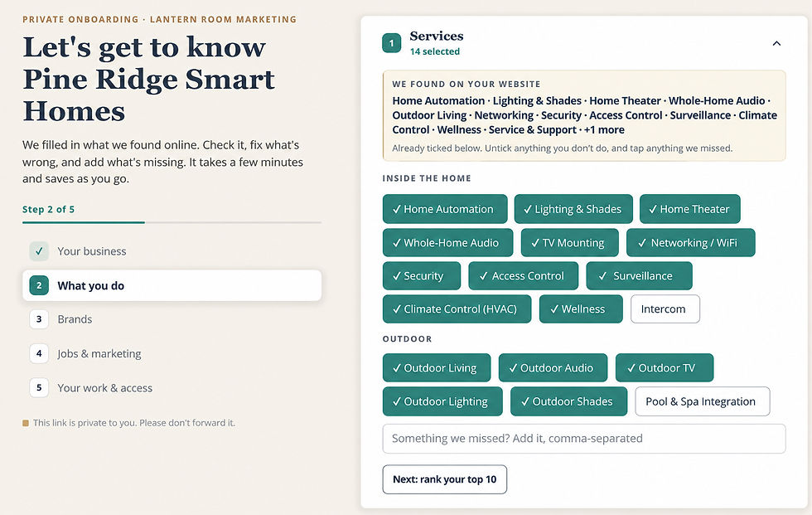
Task: Select the Intercom service chip
Action: tap(665, 309)
